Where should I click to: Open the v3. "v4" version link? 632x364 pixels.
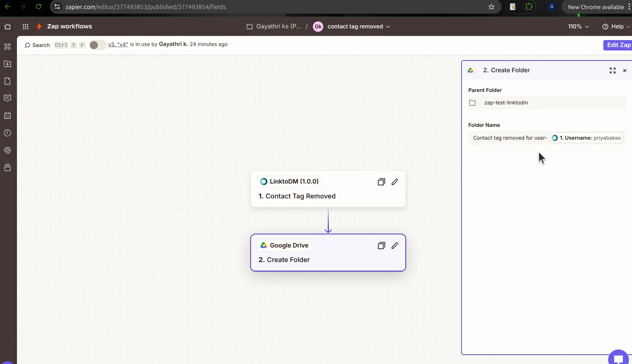(x=118, y=44)
